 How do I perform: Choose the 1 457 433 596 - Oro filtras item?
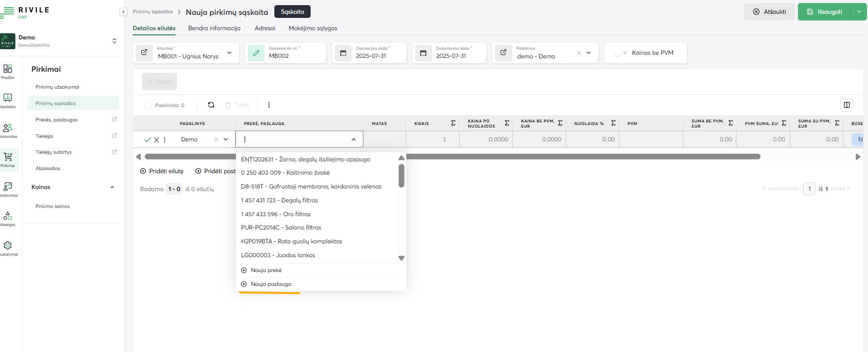point(275,214)
